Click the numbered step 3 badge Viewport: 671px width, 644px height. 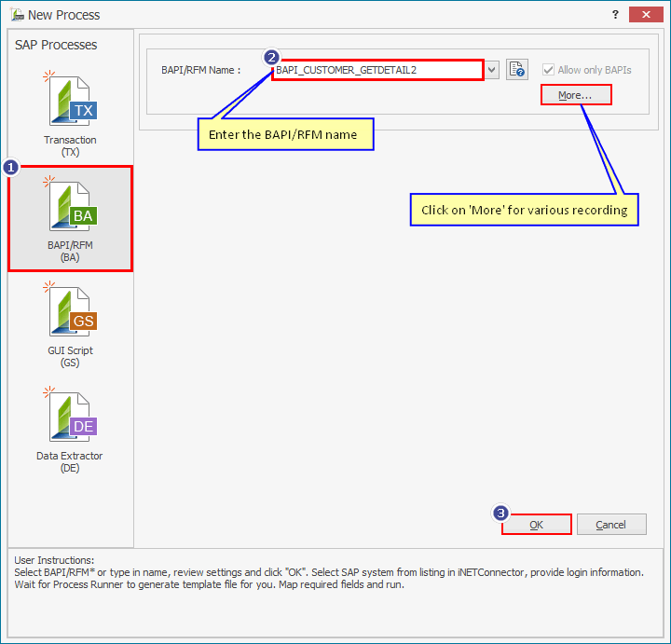[x=501, y=514]
